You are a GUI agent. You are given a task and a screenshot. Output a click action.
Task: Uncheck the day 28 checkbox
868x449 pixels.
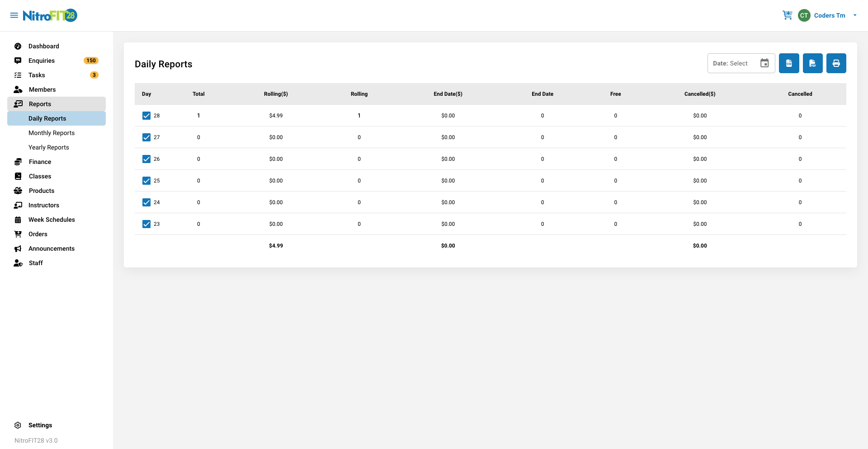click(146, 116)
